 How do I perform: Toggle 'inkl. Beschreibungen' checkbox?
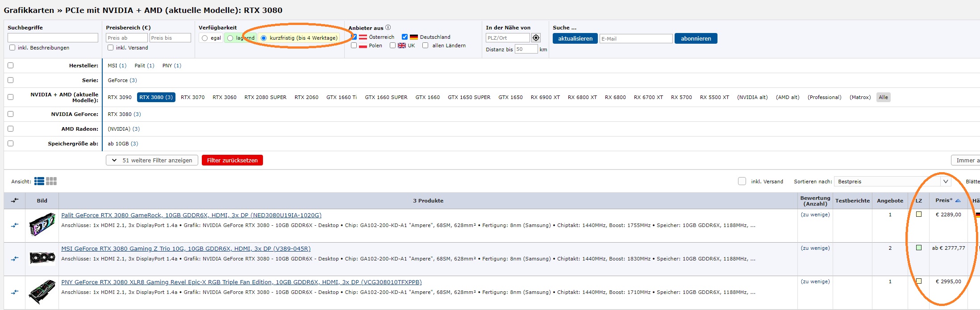12,47
